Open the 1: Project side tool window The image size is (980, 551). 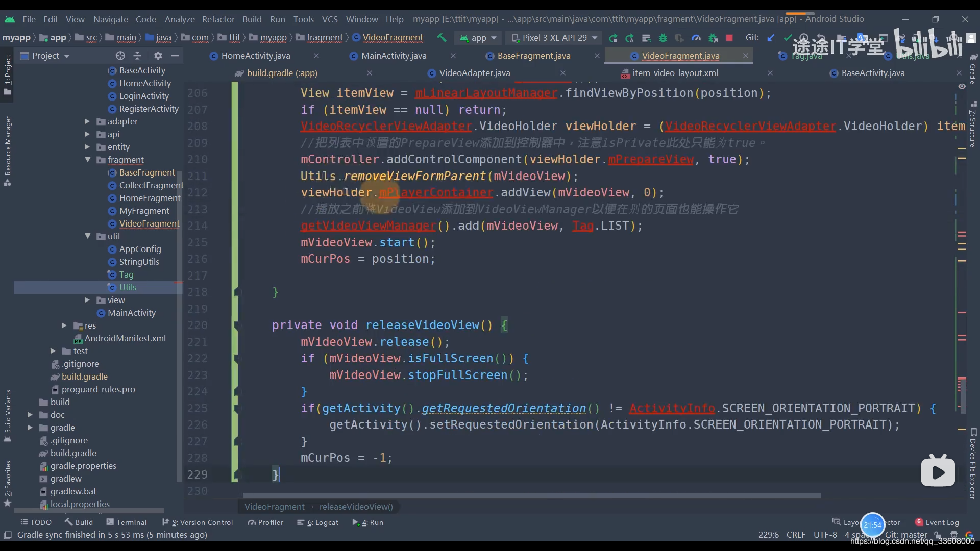(x=7, y=74)
